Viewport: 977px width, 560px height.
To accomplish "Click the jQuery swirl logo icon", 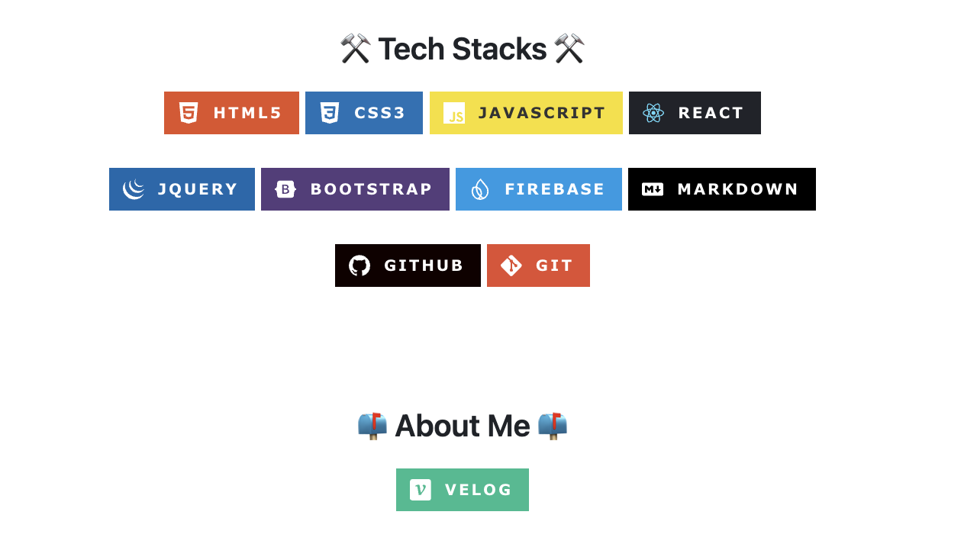I will (134, 189).
